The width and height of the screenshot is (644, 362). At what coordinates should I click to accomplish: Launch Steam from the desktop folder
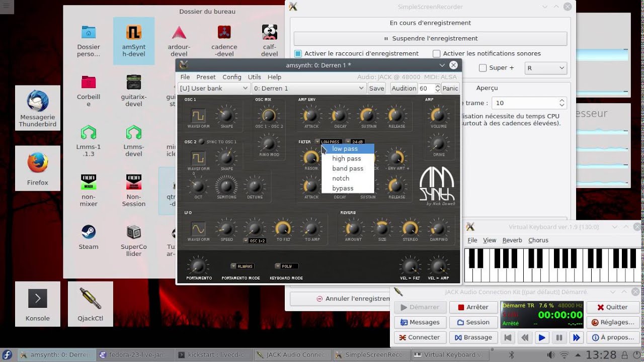click(89, 237)
